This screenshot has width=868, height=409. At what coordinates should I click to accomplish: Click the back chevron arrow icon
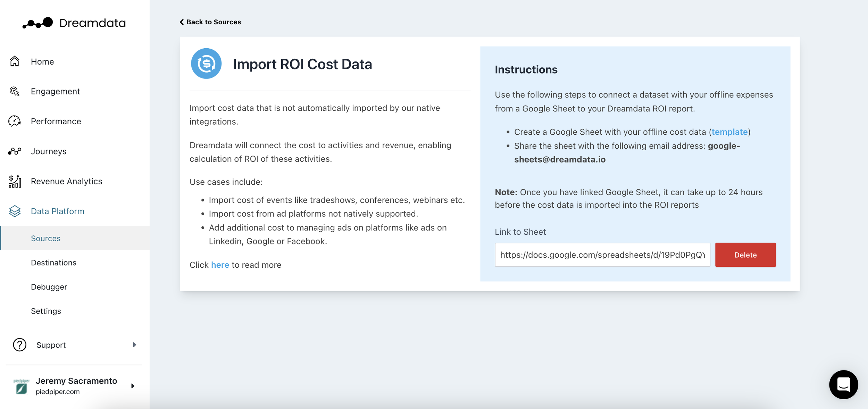point(182,22)
